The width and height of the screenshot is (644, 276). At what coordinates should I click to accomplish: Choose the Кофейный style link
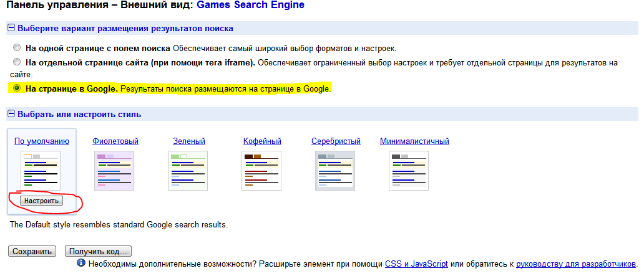tap(262, 141)
